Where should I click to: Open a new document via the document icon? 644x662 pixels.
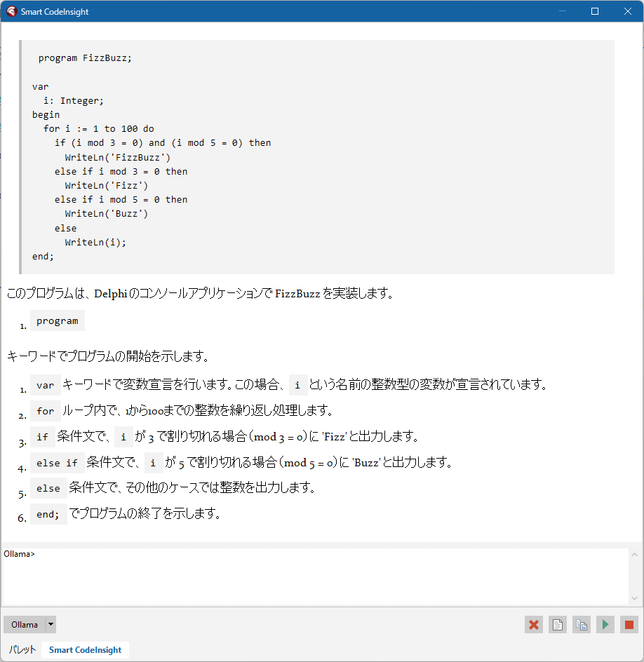pyautogui.click(x=558, y=624)
